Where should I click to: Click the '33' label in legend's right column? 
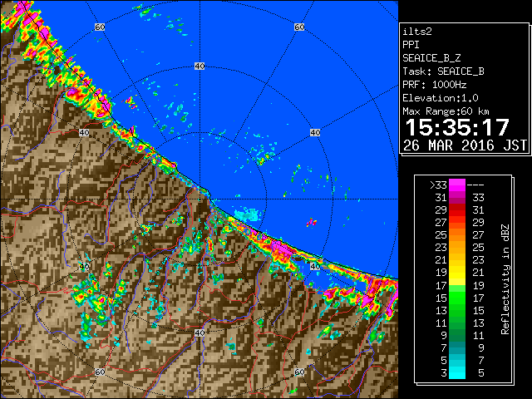click(478, 198)
